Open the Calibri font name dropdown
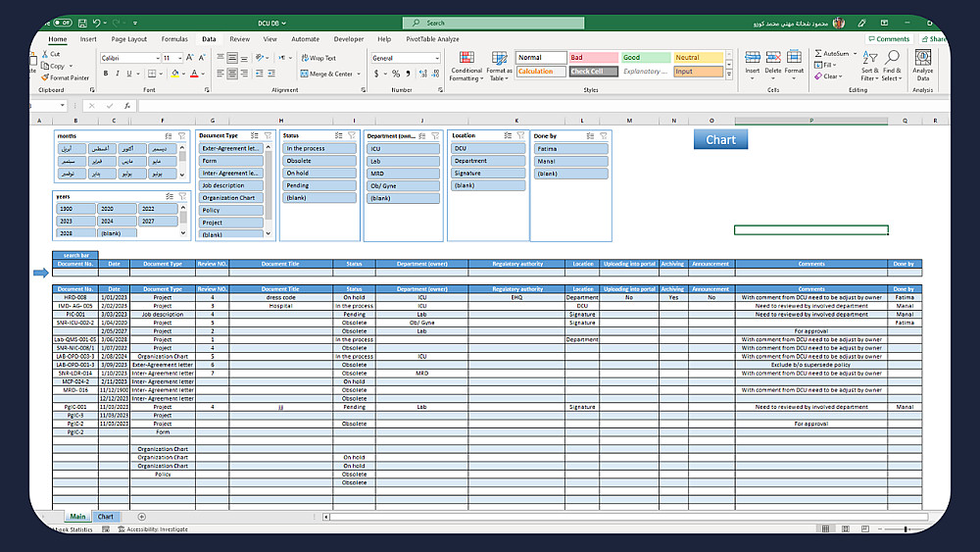 click(158, 58)
